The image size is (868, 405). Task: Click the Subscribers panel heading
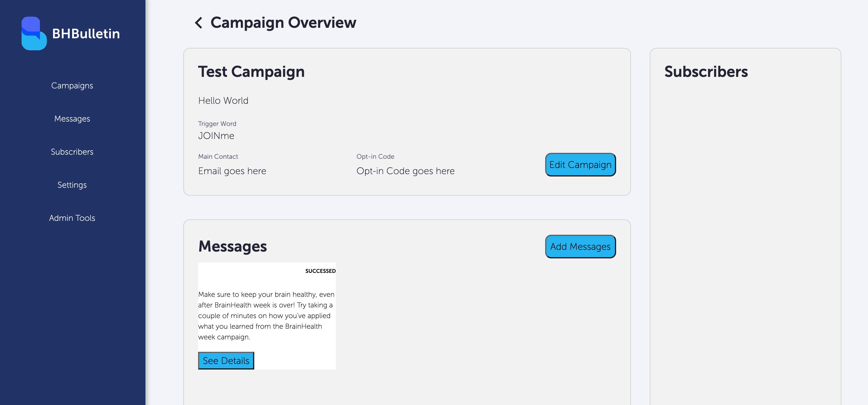tap(706, 72)
